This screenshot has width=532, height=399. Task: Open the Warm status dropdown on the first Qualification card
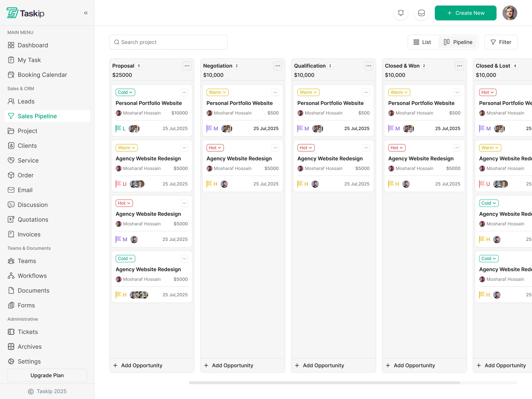[308, 92]
